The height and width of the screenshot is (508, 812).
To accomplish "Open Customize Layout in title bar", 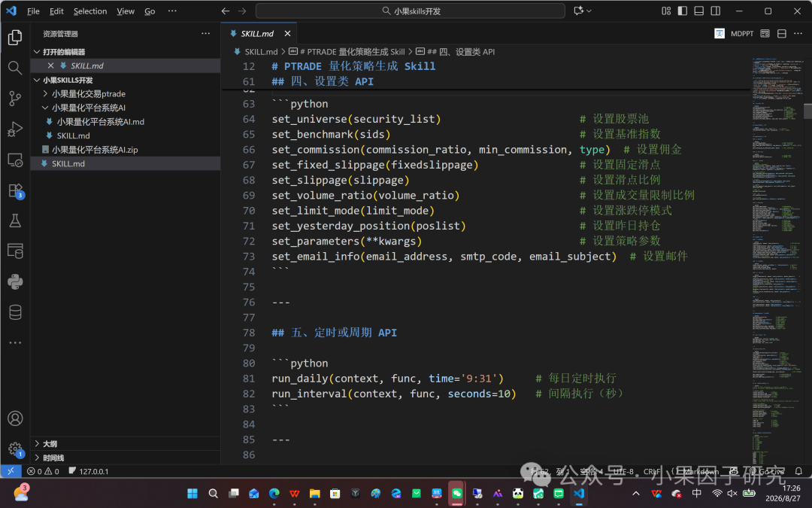I will click(666, 11).
